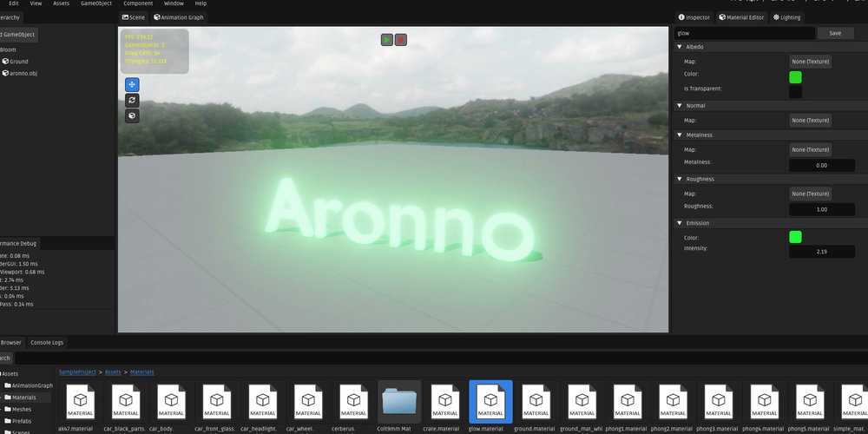This screenshot has height=434, width=868.
Task: Select the glow.material icon
Action: click(x=490, y=402)
